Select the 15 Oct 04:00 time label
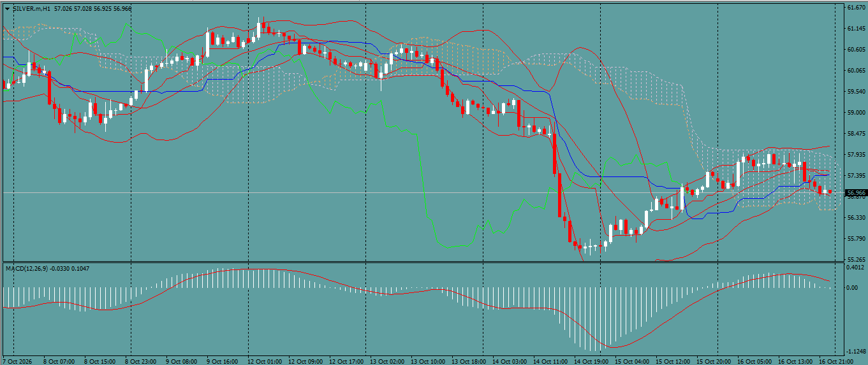This screenshot has width=868, height=365. [633, 361]
